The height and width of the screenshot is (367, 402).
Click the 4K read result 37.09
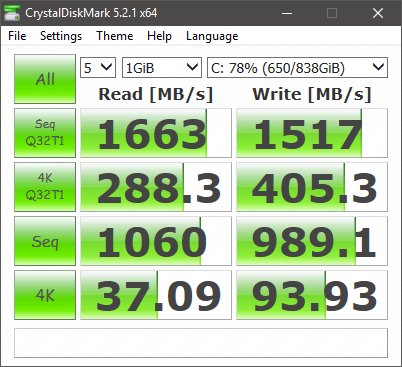click(156, 295)
